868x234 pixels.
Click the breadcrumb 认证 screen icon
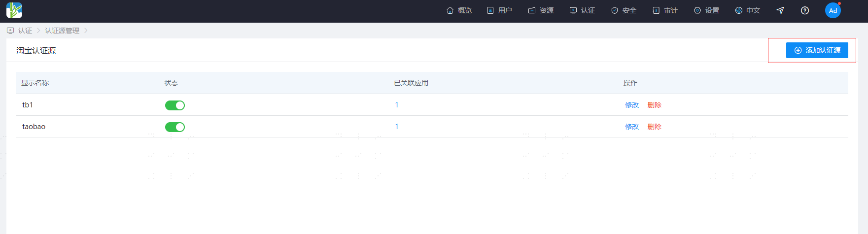tap(10, 31)
